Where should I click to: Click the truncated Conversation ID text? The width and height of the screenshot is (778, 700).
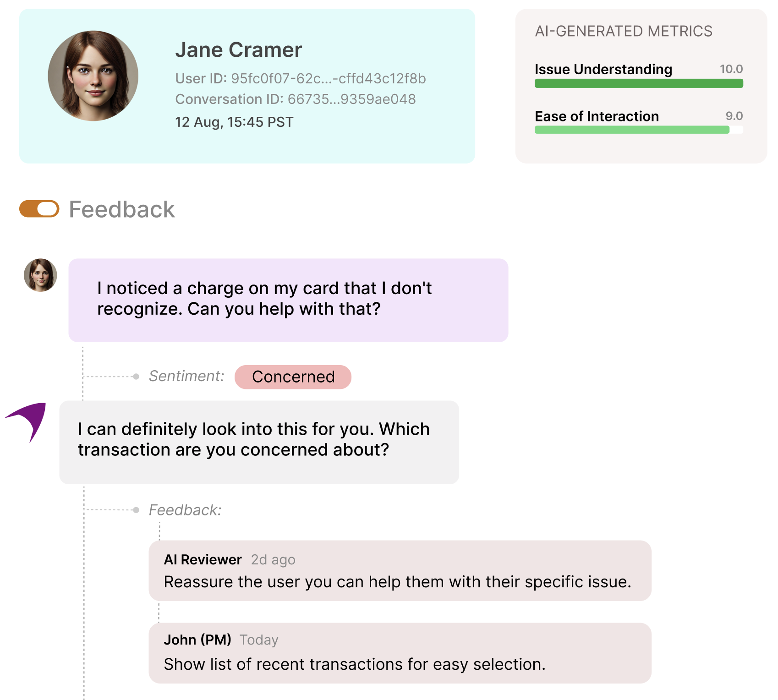295,99
